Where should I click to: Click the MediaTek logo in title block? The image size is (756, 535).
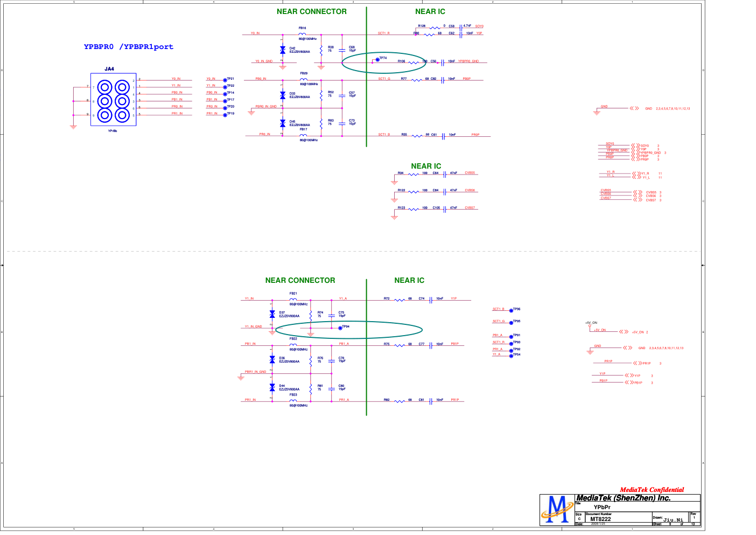click(x=557, y=509)
